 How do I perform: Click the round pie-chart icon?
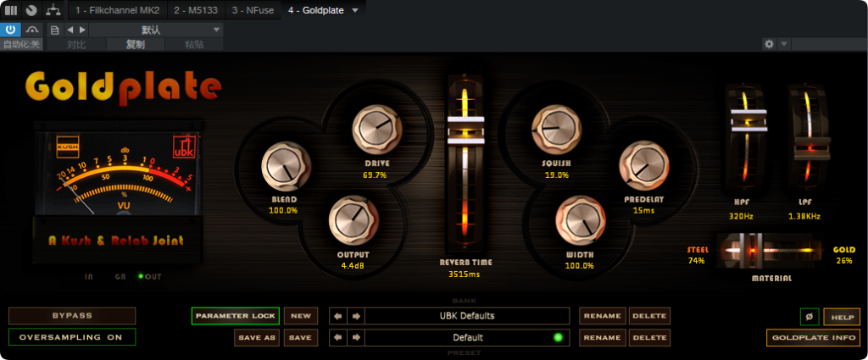point(31,10)
